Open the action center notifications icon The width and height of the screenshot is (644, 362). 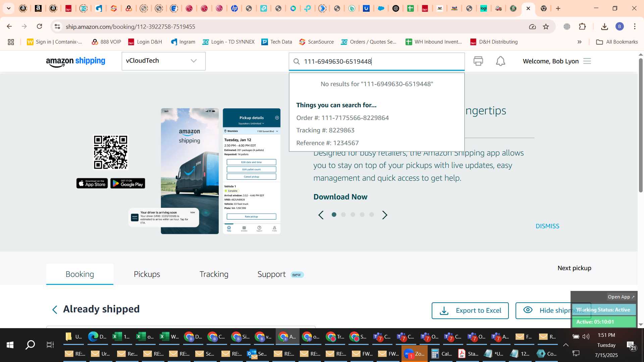631,345
